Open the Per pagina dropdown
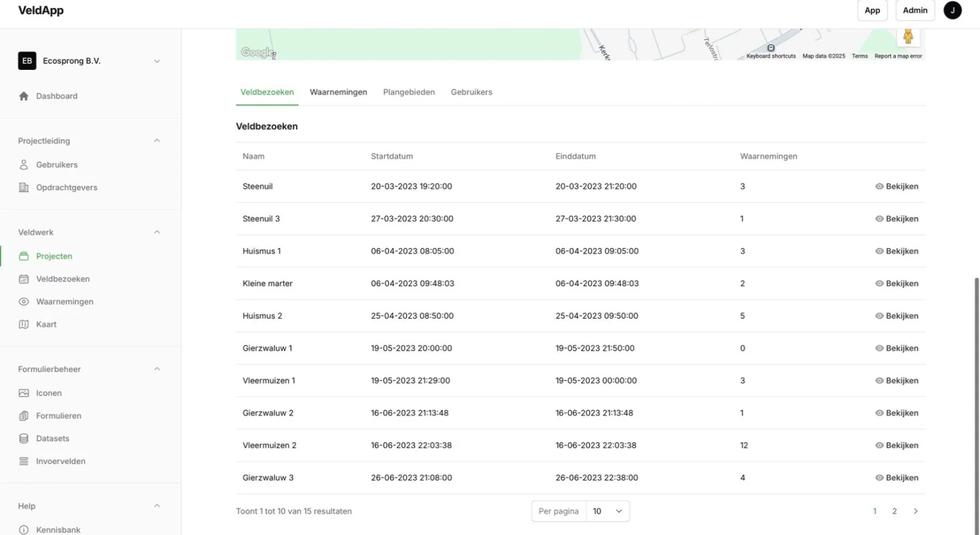The width and height of the screenshot is (980, 535). 608,511
